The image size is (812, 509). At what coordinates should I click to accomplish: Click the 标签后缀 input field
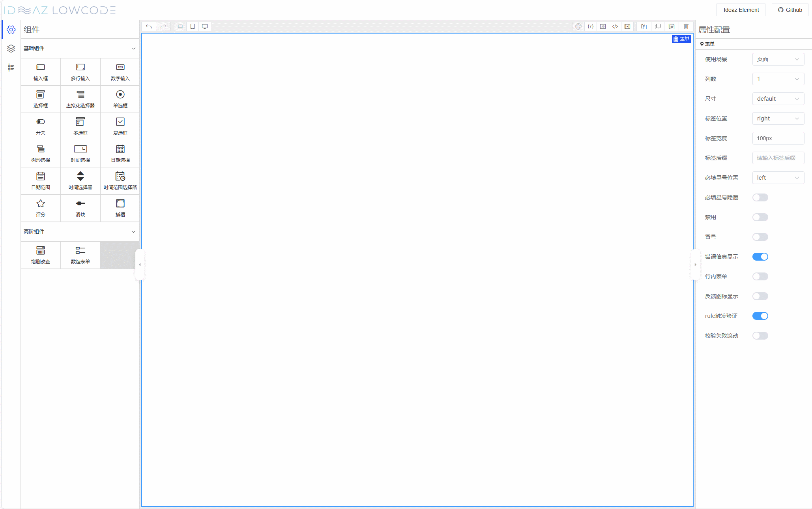778,158
